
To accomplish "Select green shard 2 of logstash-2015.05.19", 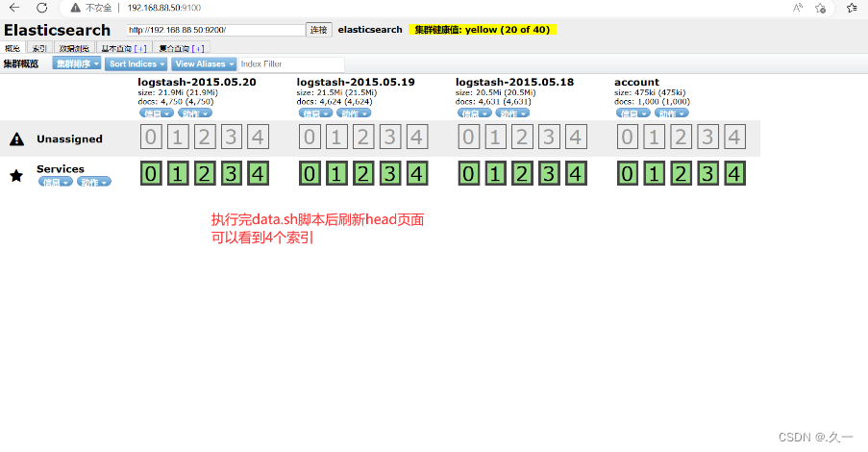I will pyautogui.click(x=363, y=173).
